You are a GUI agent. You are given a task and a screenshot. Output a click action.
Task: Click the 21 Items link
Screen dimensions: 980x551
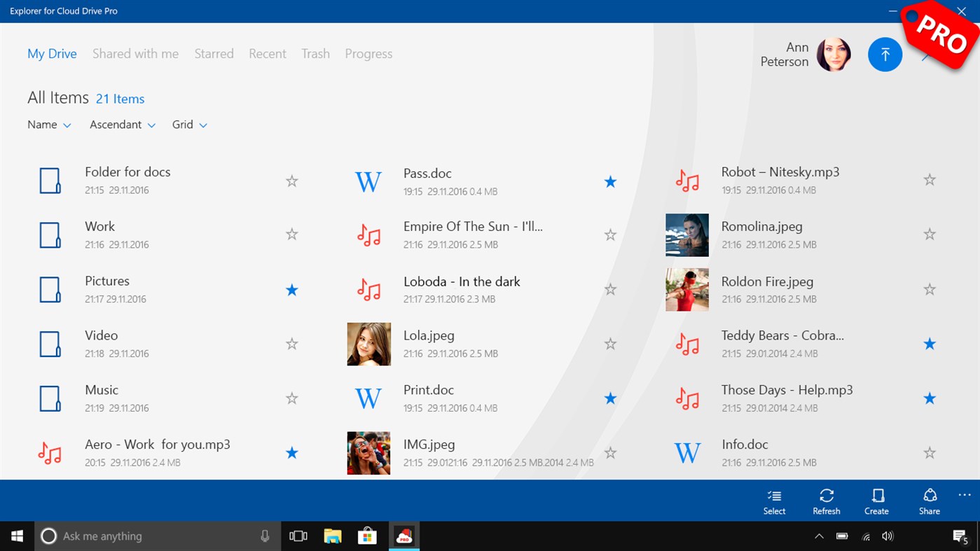click(x=120, y=98)
